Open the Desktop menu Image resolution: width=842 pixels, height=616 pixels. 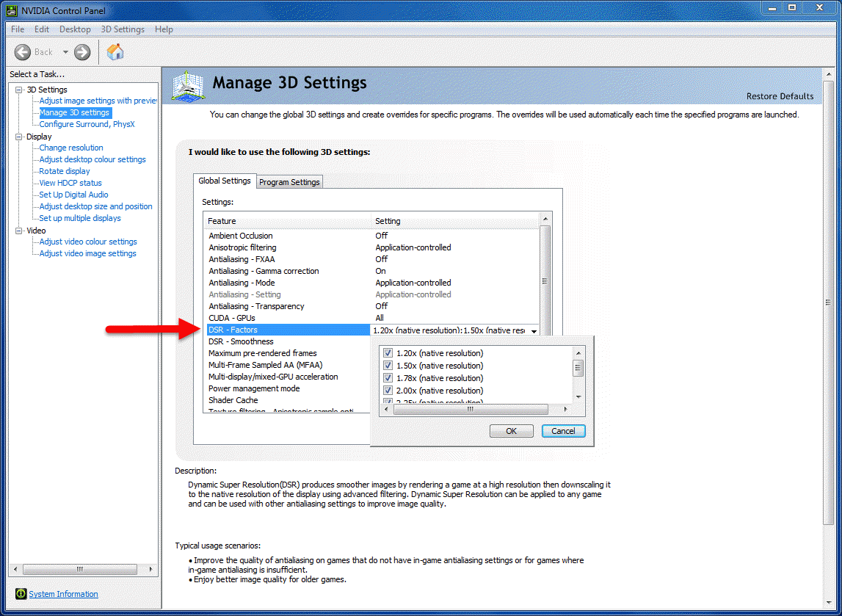coord(75,29)
